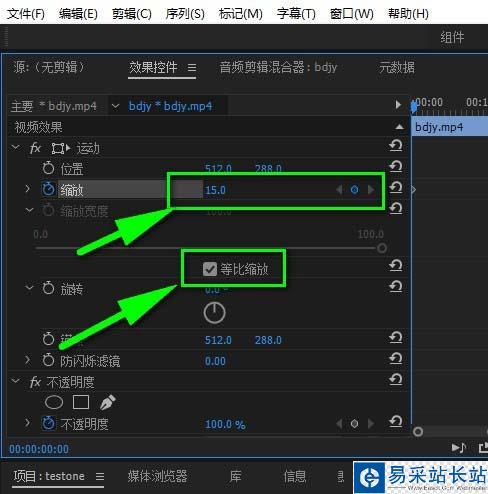
Task: Open the 文件(F) menu
Action: [26, 14]
